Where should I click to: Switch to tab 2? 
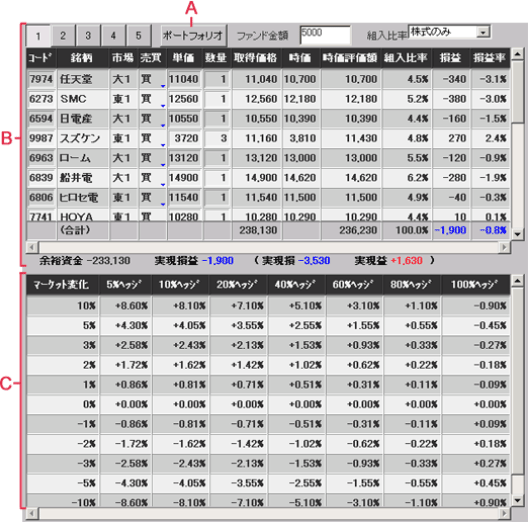[x=63, y=35]
